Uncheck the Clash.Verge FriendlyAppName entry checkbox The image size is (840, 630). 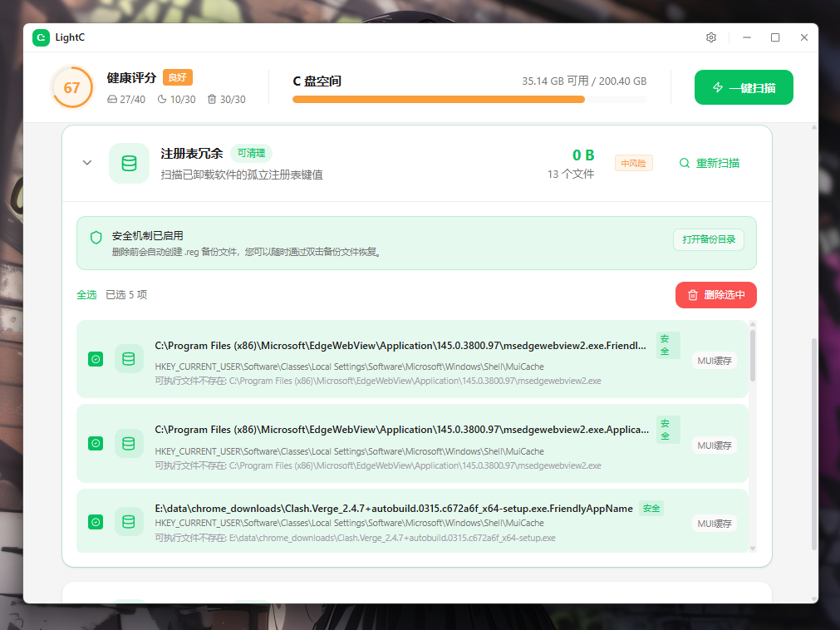[x=96, y=522]
